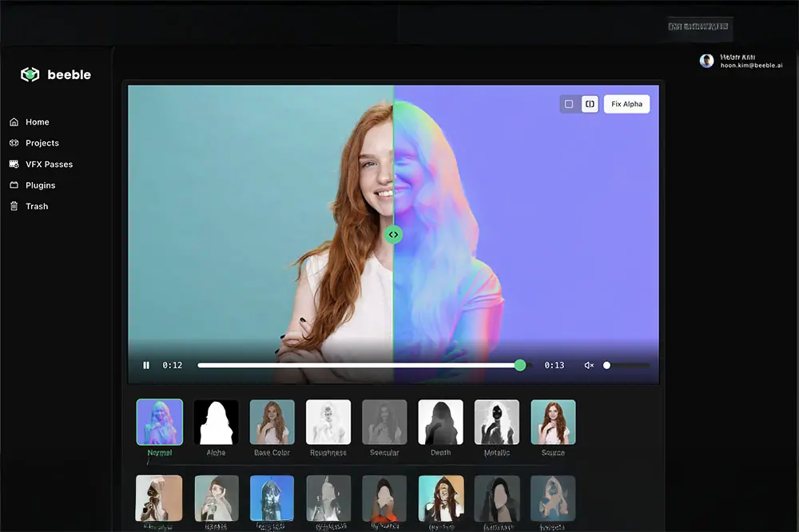
Task: Select the Alpha pass thumbnail
Action: [216, 422]
